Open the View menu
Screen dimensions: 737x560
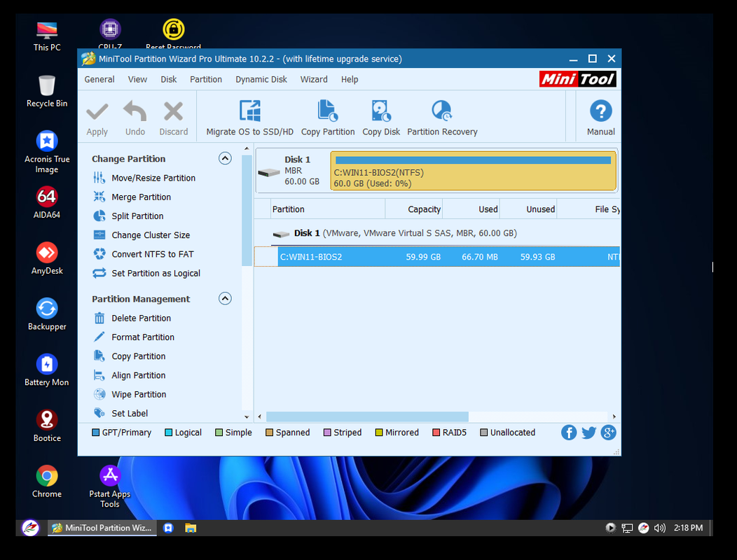137,79
